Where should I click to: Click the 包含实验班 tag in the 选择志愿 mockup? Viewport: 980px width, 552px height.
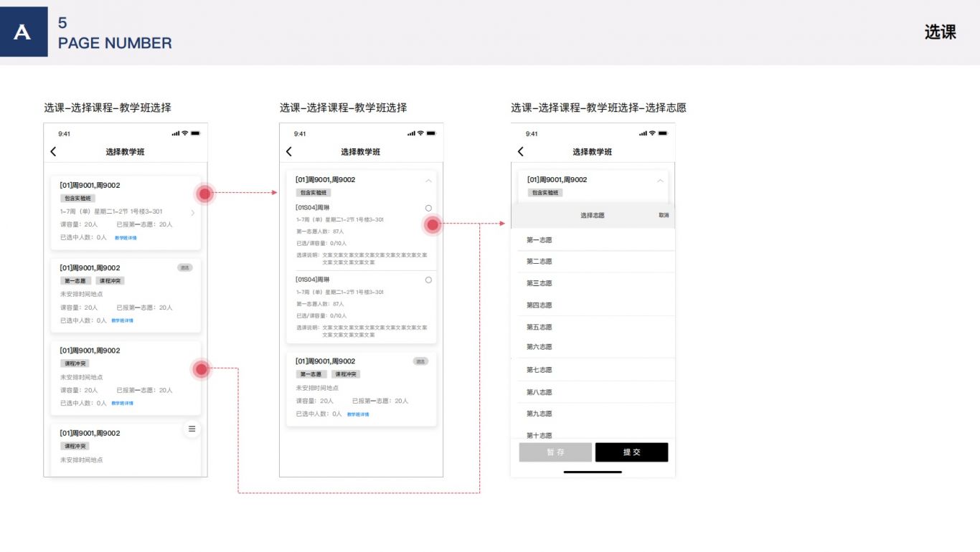(x=545, y=193)
